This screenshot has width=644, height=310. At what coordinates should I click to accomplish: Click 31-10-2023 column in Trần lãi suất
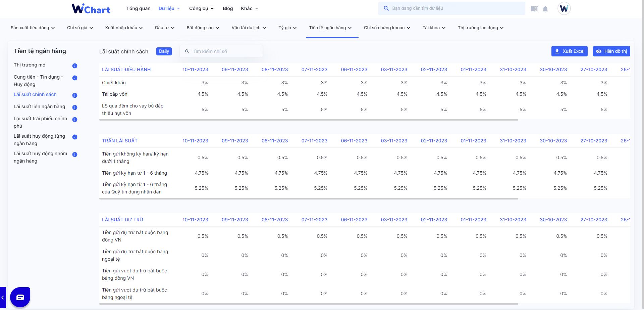(x=513, y=141)
